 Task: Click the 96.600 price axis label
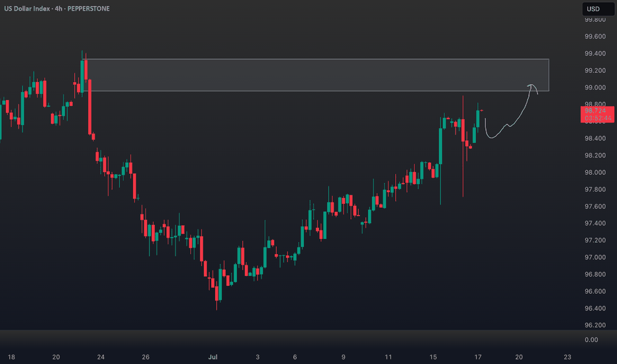(x=595, y=291)
